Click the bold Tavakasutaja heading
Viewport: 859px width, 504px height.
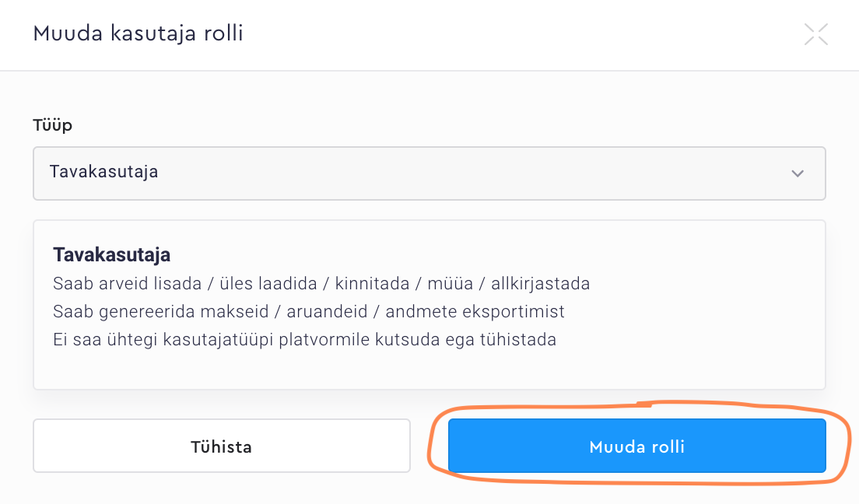coord(111,254)
